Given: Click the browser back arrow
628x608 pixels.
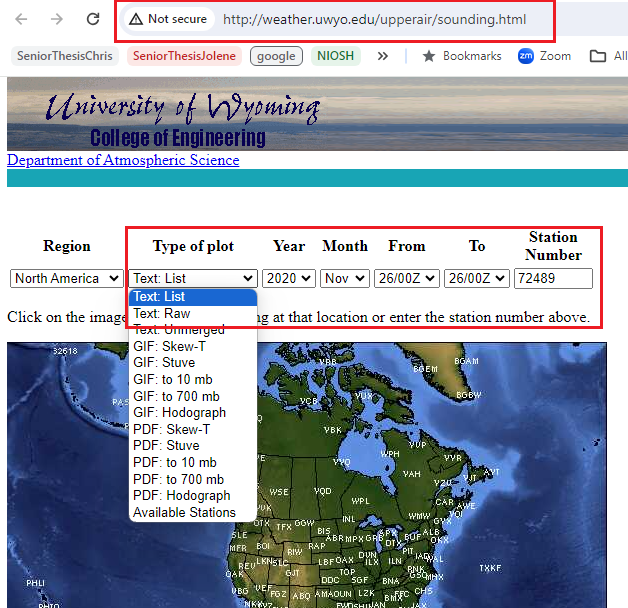Looking at the screenshot, I should click(23, 19).
